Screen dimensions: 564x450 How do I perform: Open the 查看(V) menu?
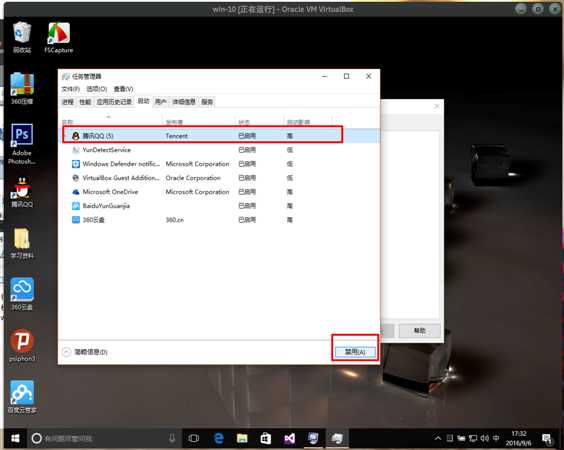coord(123,89)
